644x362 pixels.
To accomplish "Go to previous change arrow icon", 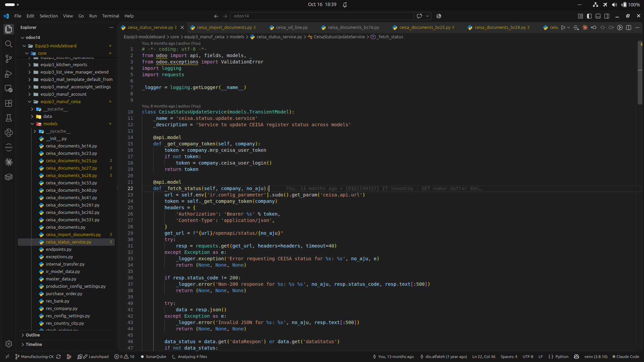I will click(594, 28).
